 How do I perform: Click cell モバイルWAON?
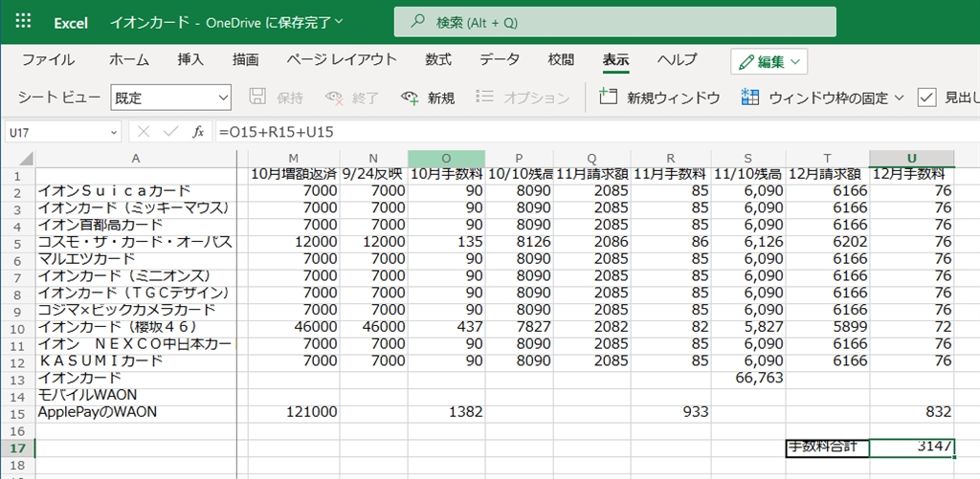136,395
